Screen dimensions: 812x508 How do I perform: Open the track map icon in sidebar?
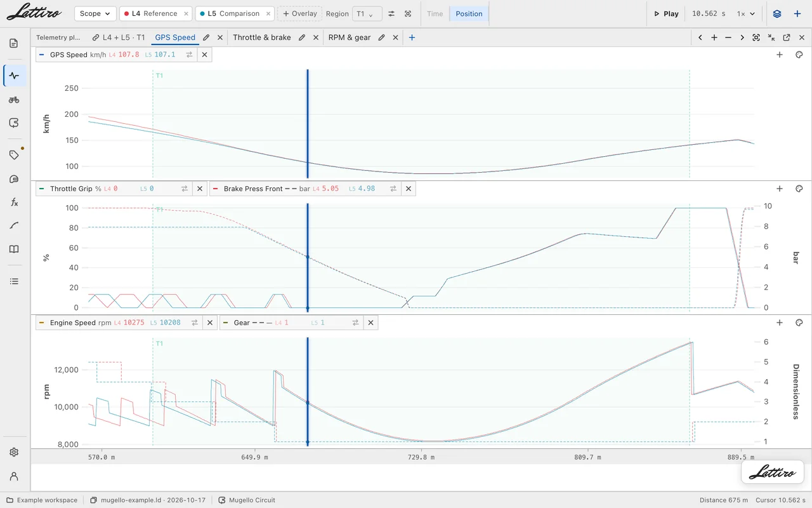tap(14, 123)
